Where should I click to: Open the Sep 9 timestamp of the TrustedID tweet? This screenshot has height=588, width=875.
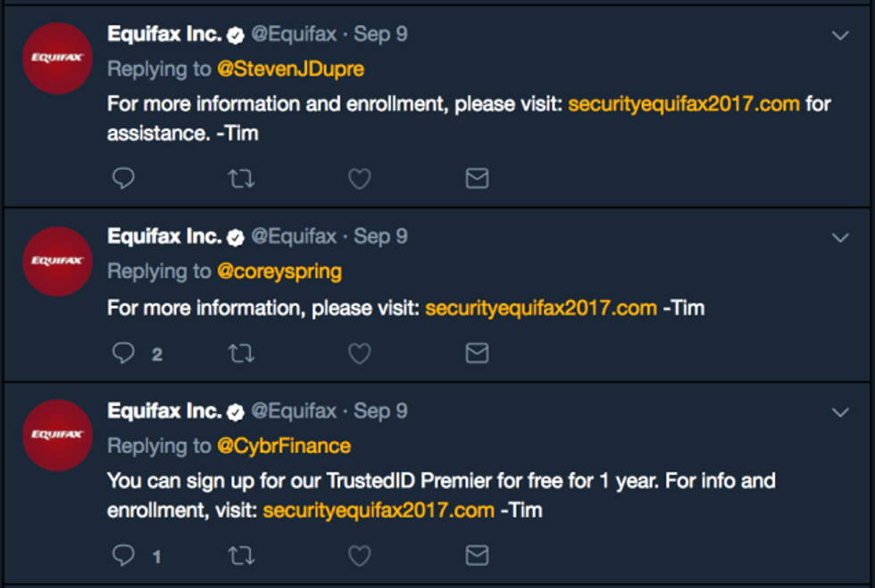pyautogui.click(x=380, y=410)
